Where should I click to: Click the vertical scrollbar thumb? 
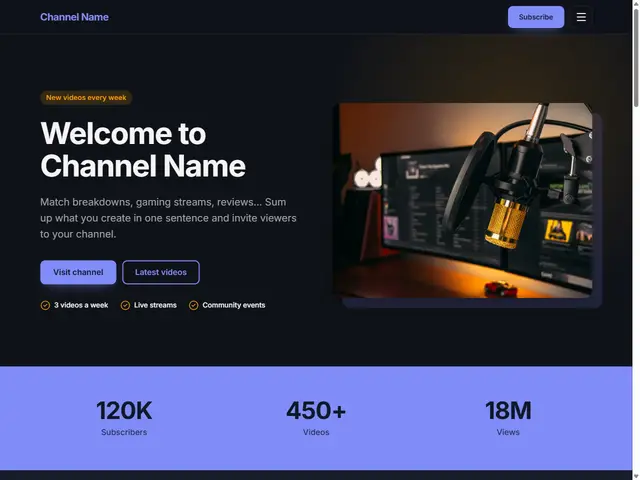coord(636,57)
